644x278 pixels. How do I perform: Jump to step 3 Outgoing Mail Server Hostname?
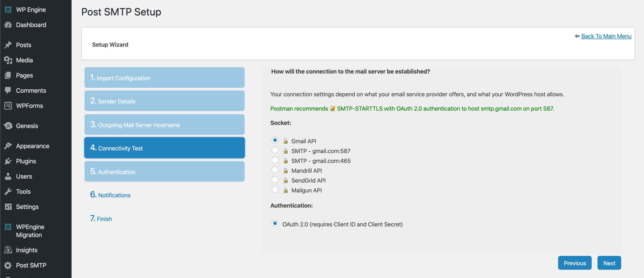164,125
